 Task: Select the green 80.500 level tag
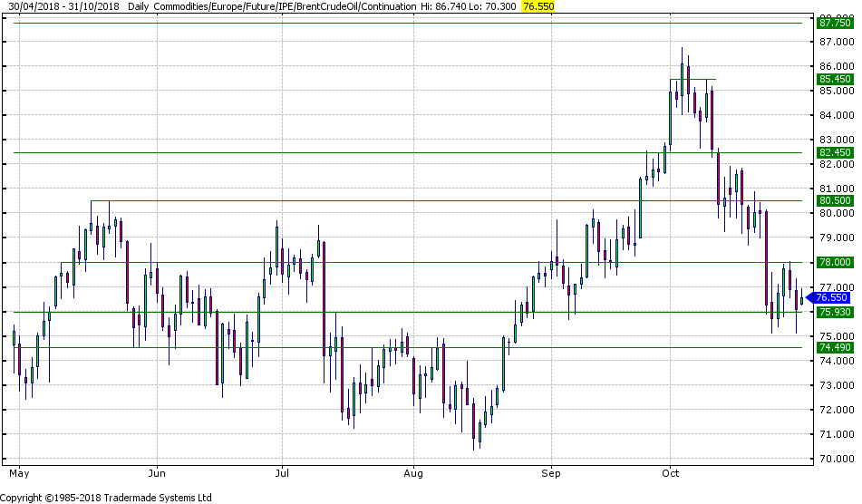coord(835,200)
